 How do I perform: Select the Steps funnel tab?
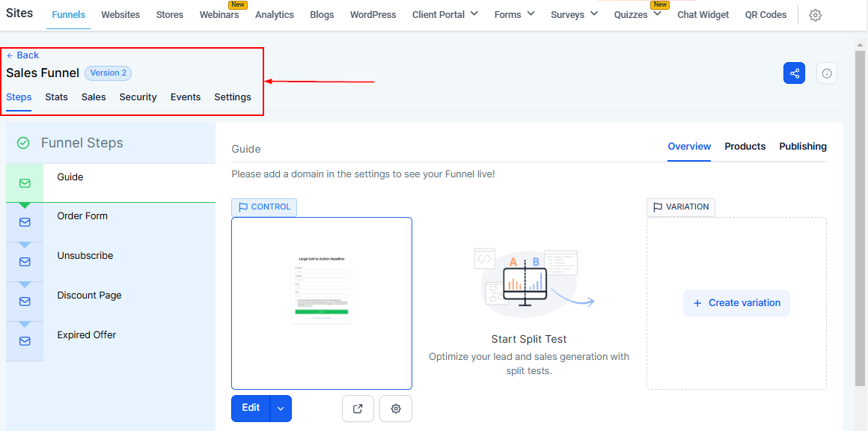(x=19, y=97)
